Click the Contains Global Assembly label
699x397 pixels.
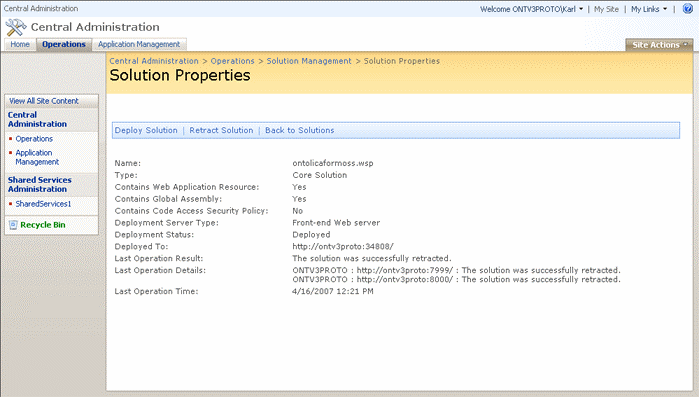tap(168, 199)
